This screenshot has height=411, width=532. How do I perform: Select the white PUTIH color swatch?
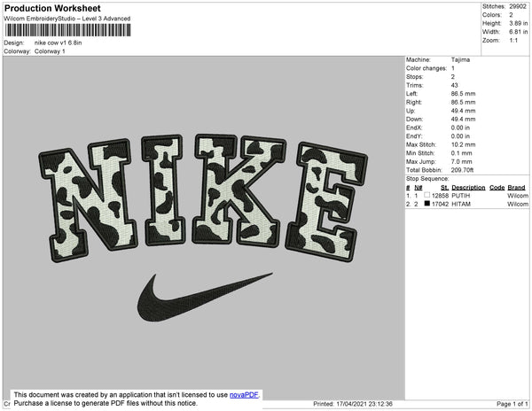pos(426,195)
